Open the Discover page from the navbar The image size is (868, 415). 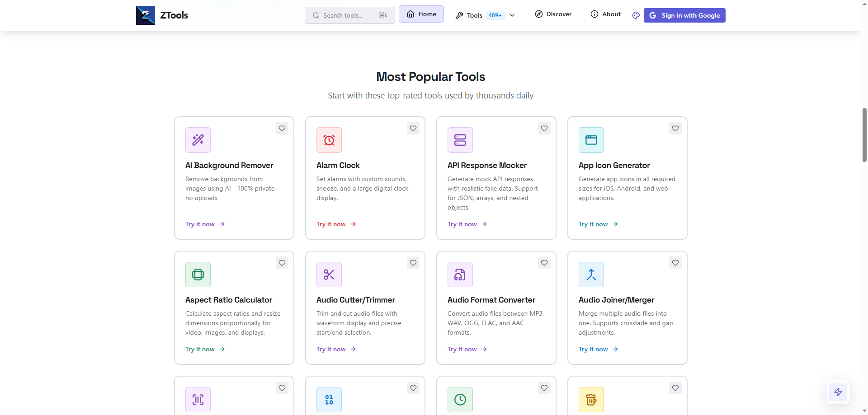pos(553,14)
